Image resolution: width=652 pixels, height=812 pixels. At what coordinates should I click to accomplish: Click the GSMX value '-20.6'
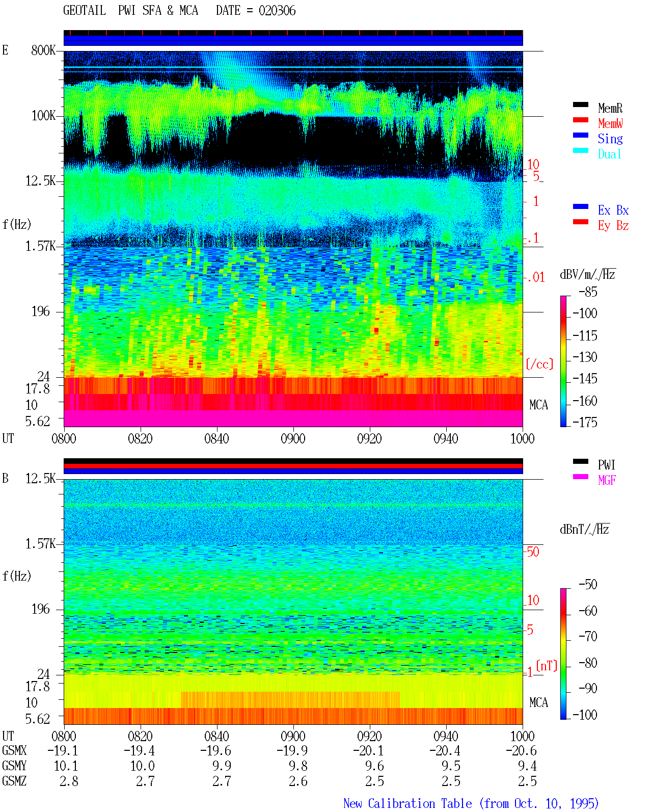521,751
